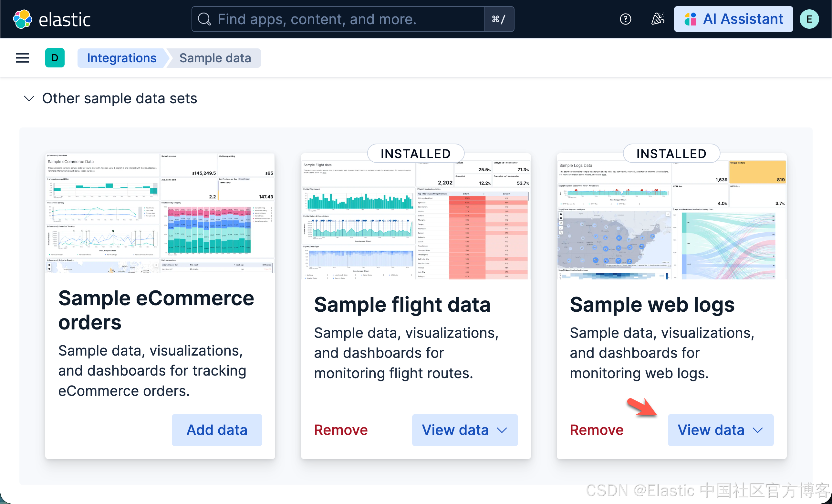Viewport: 832px width, 504px height.
Task: Open the help menu icon
Action: click(x=625, y=19)
